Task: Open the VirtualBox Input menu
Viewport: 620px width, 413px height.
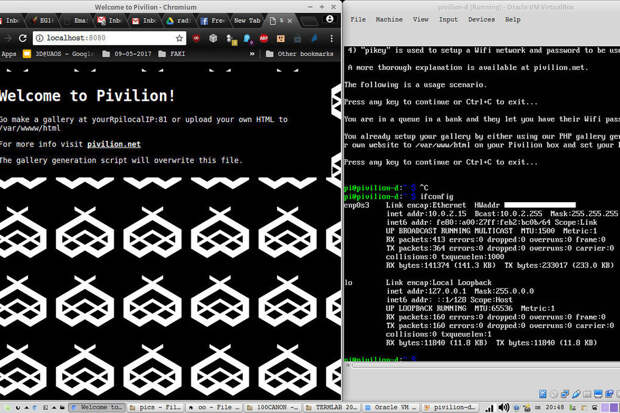Action: point(448,19)
